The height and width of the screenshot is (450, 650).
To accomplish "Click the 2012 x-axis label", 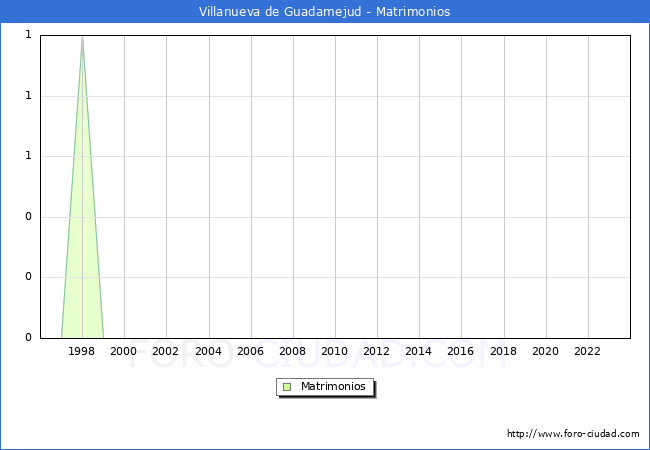I will click(376, 351).
